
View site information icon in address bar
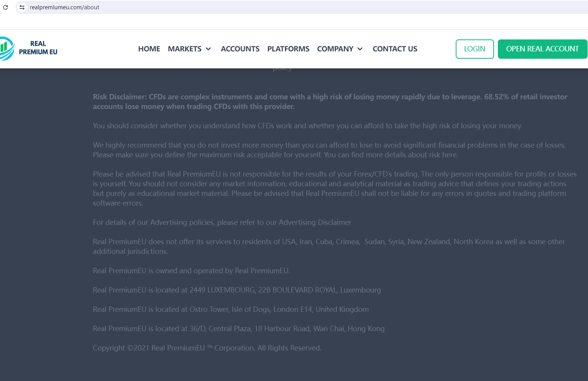pos(22,7)
